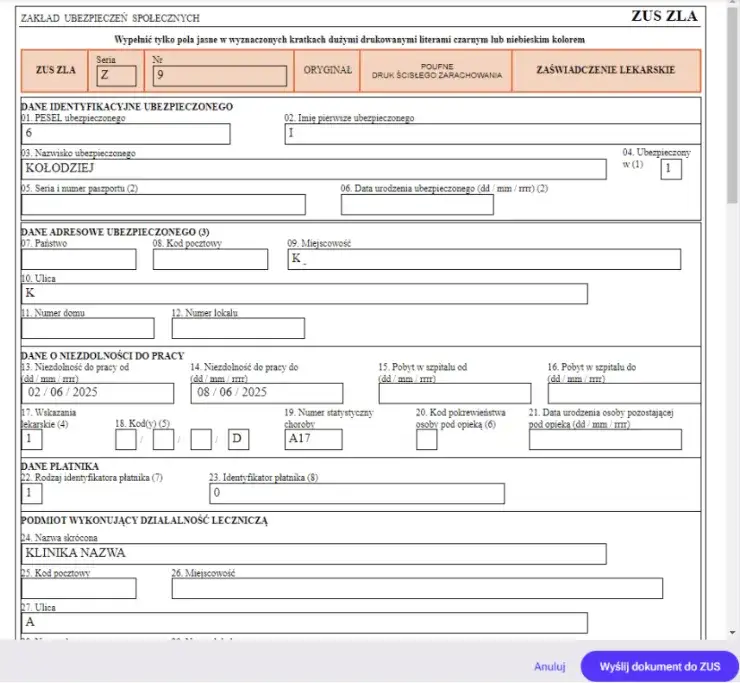Screen dimensions: 740x683
Task: Click the Ubezpieczony w (1) box
Action: click(671, 169)
